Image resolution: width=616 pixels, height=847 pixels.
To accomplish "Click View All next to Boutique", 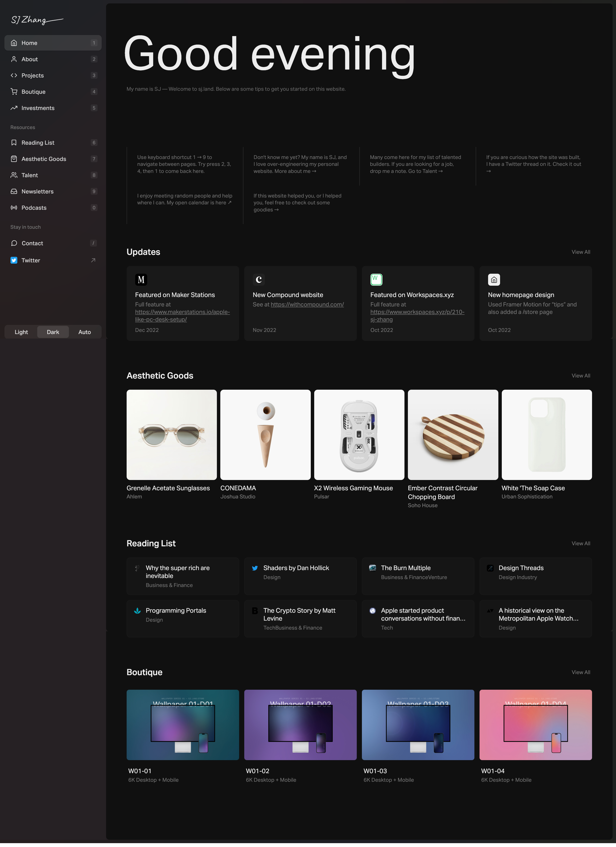I will (x=581, y=672).
